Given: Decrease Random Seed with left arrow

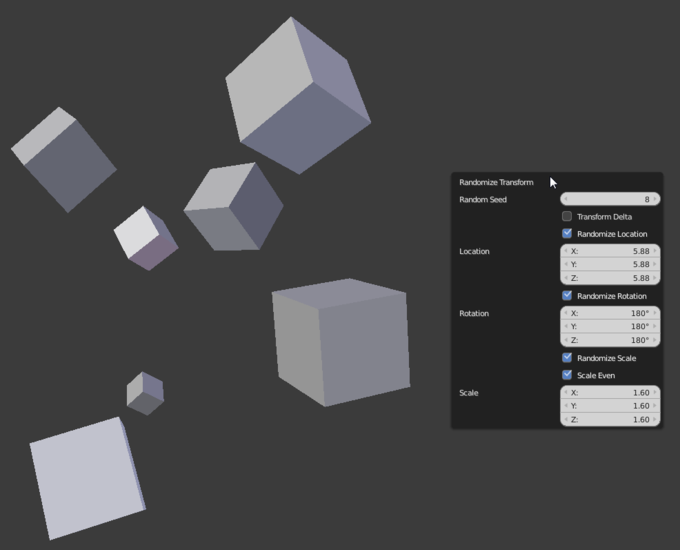Looking at the screenshot, I should coord(566,199).
